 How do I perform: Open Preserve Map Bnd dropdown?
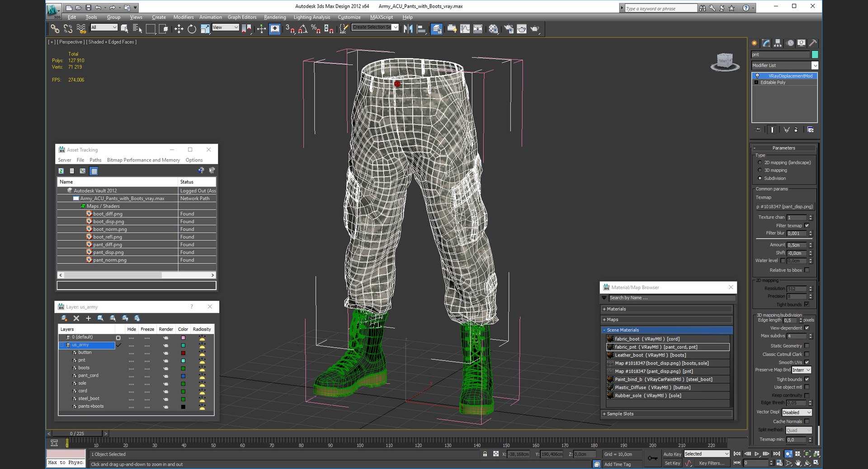tap(802, 370)
